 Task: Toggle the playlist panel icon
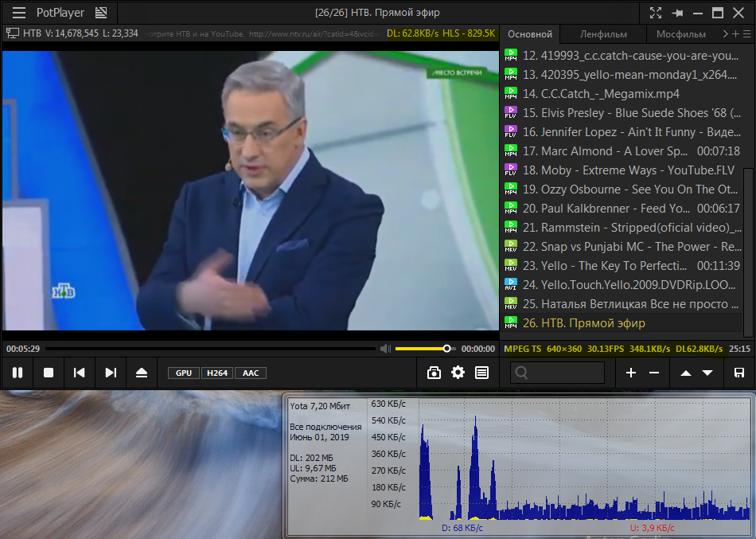(x=481, y=373)
